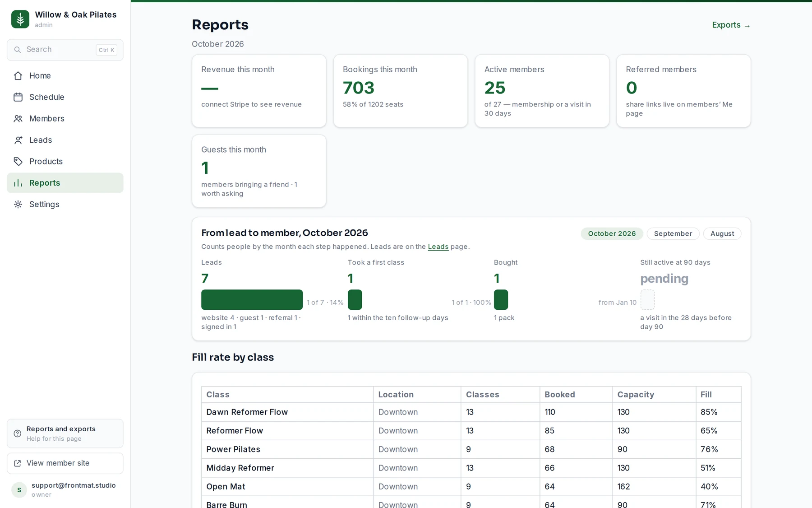Viewport: 812px width, 508px height.
Task: Switch funnel to August
Action: tap(722, 233)
